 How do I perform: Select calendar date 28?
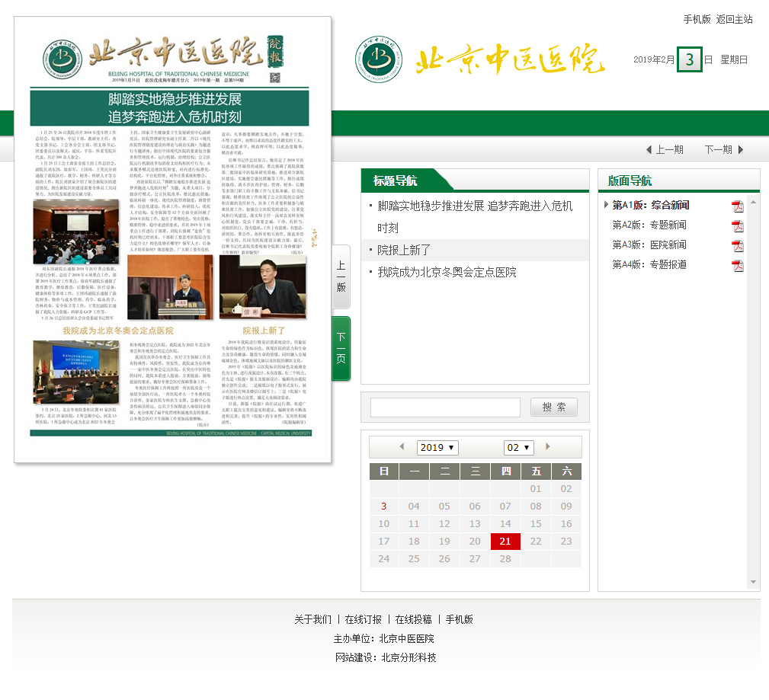[505, 559]
